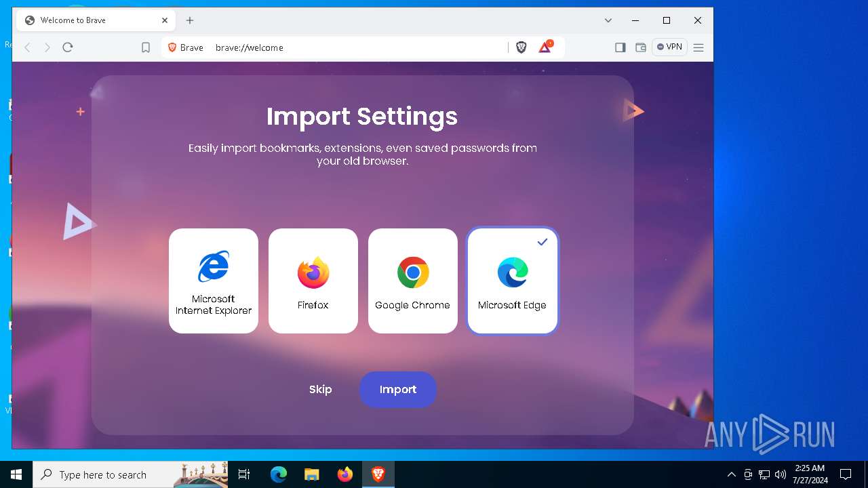Bookmark this page with bookmark icon

pos(146,47)
